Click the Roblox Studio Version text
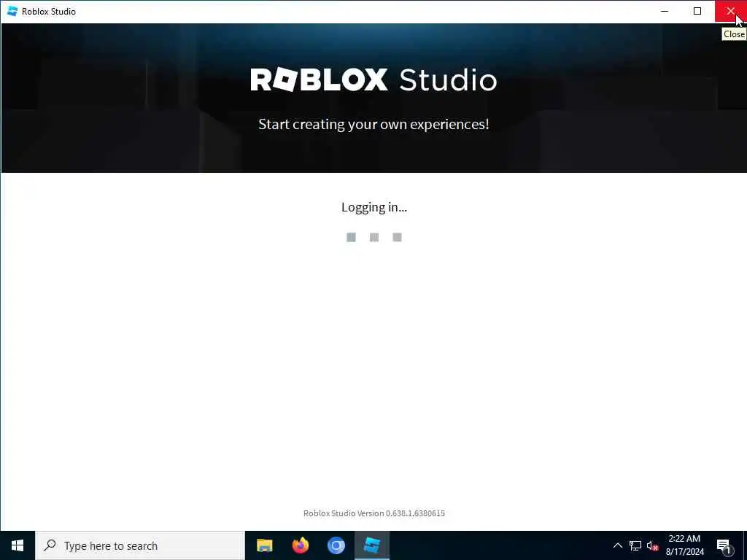Screen dimensions: 747x560 click(x=374, y=513)
